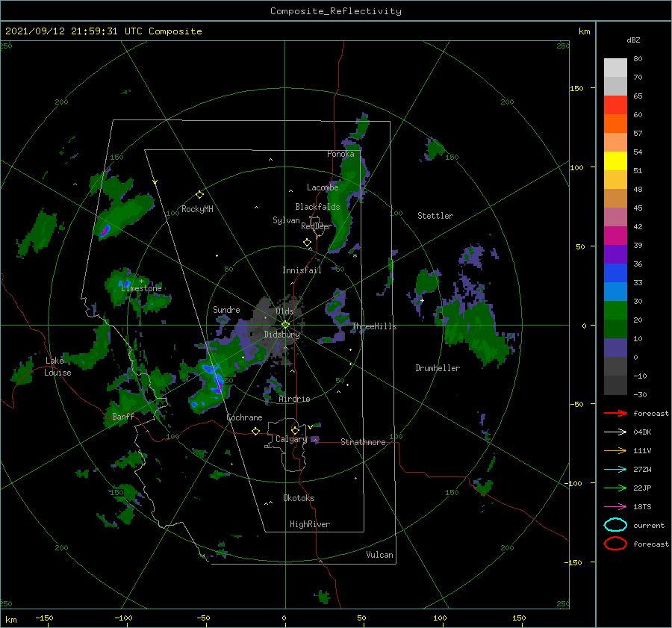Click the Lacombe label
The image size is (672, 628).
coord(323,187)
